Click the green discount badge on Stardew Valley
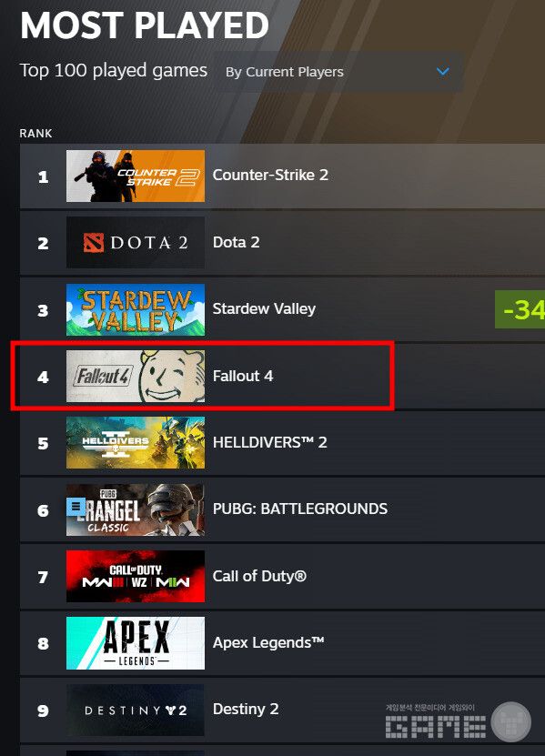This screenshot has height=756, width=545. tap(520, 309)
